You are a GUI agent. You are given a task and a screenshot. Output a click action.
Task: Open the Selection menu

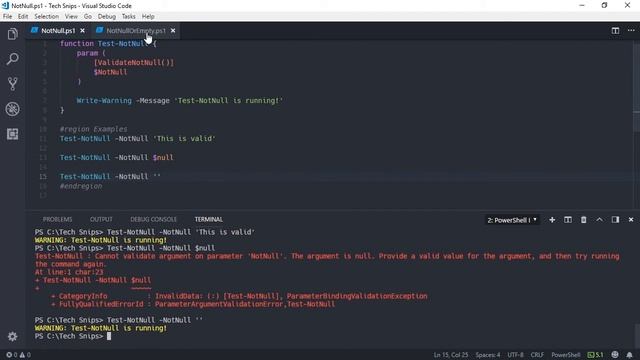tap(46, 16)
